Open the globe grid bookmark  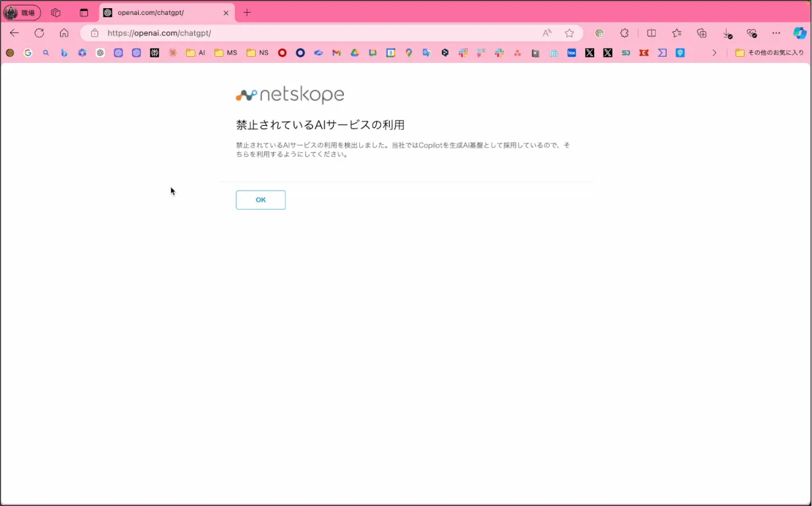(x=554, y=53)
